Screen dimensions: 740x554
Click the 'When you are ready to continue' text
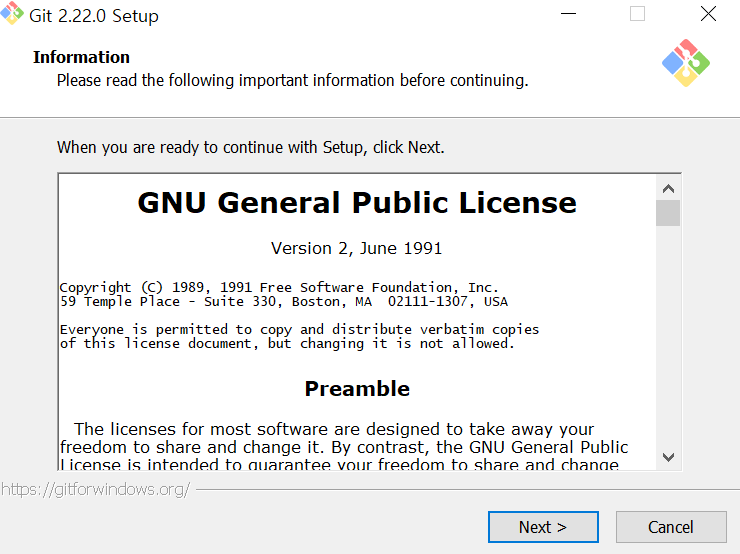point(251,148)
